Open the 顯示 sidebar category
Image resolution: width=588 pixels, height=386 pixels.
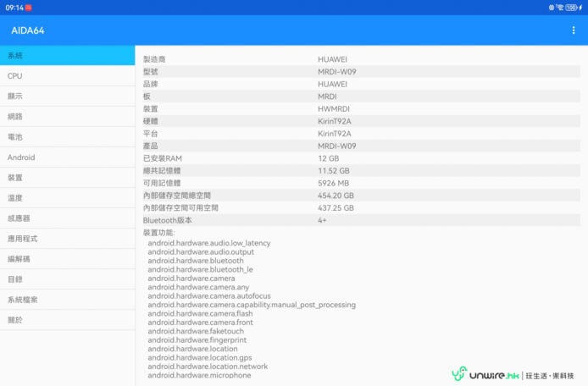point(68,96)
